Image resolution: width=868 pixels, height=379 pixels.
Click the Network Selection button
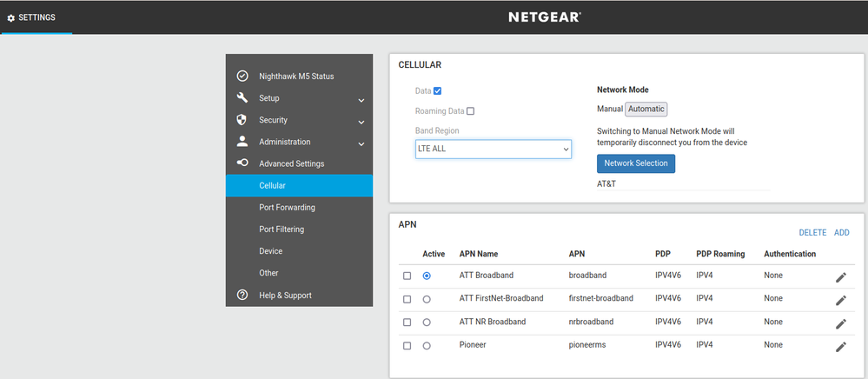[635, 163]
